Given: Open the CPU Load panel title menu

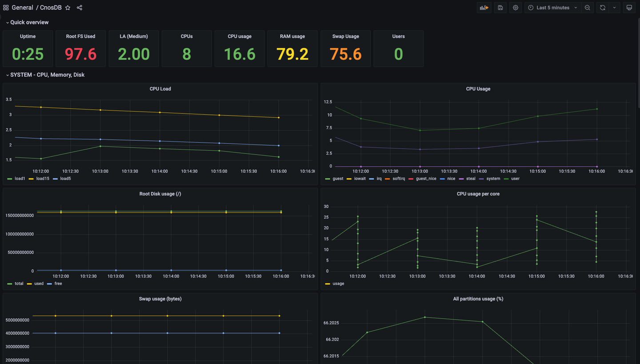Looking at the screenshot, I should point(160,89).
